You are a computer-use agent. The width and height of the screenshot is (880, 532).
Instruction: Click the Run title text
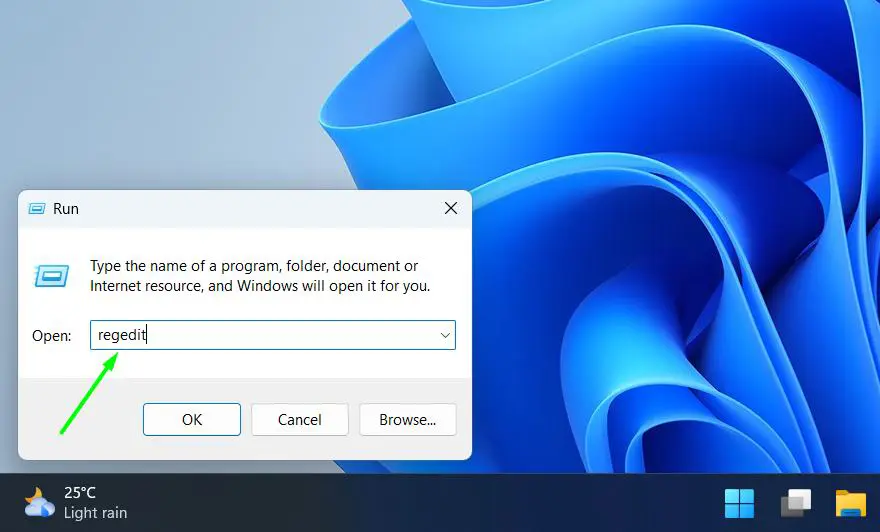tap(66, 209)
